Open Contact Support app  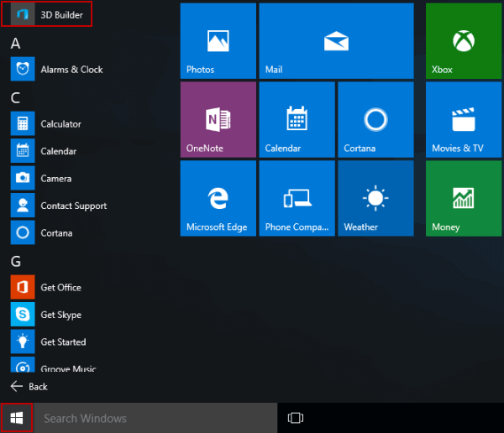tap(59, 206)
